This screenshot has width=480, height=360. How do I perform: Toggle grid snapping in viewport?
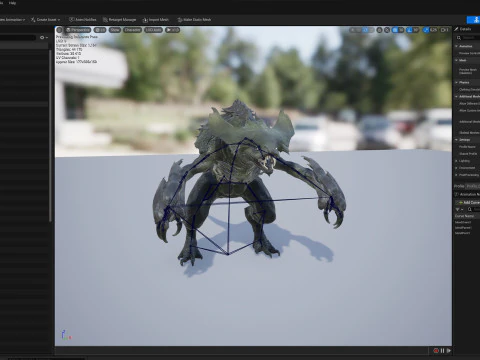(x=395, y=30)
